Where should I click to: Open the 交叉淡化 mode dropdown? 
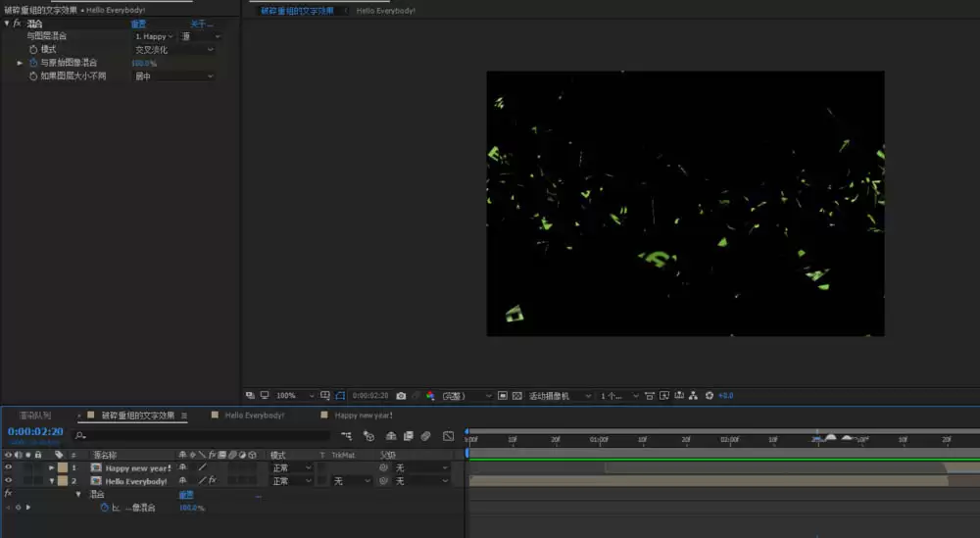pos(173,49)
